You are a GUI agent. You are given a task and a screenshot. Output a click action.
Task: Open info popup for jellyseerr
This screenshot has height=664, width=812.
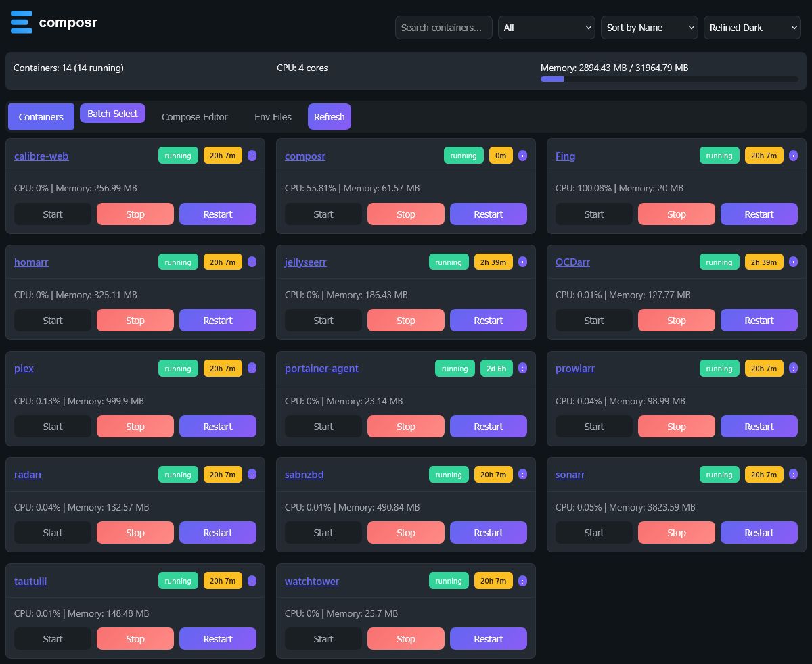coord(522,262)
